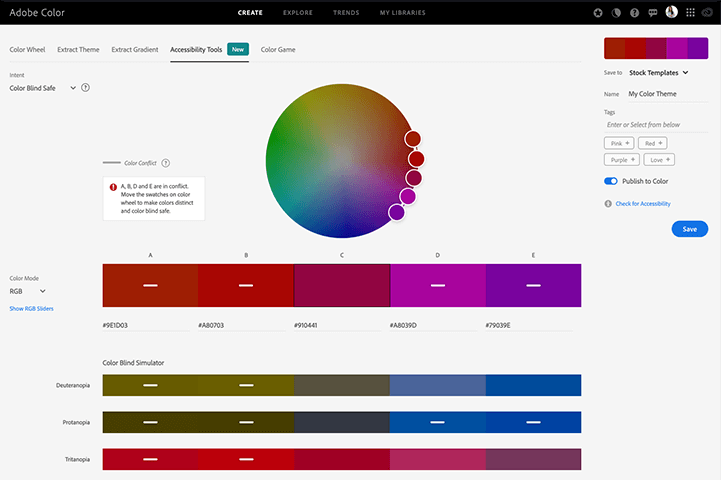
Task: Open help question mark icon in header
Action: [x=635, y=13]
